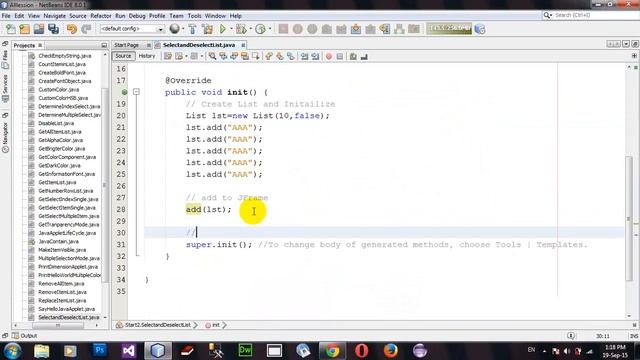Image resolution: width=640 pixels, height=360 pixels.
Task: Select JavaAppletLifeCycle.java in Projects tree
Action: click(x=67, y=233)
